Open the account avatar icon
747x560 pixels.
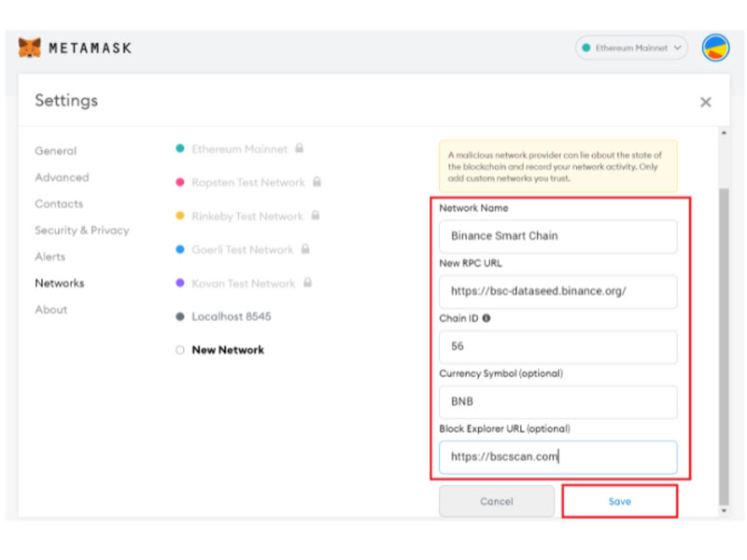click(x=715, y=48)
